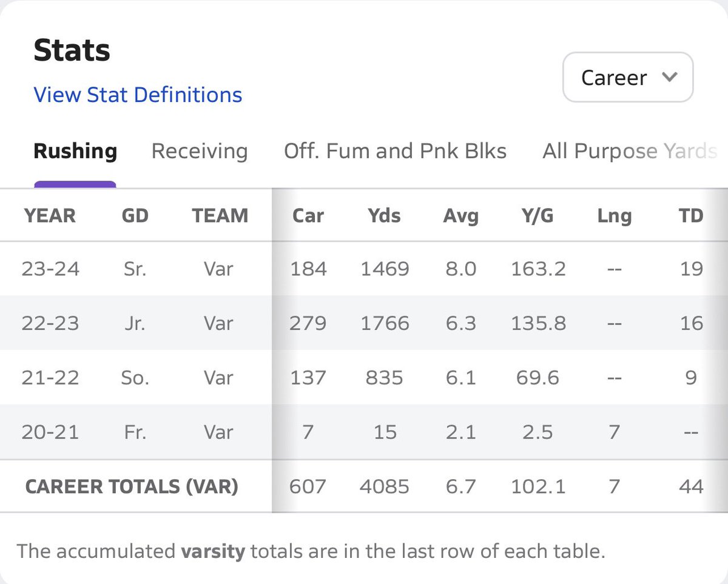Open the View Stat Definitions link
Screen dimensions: 728x584
coord(138,95)
